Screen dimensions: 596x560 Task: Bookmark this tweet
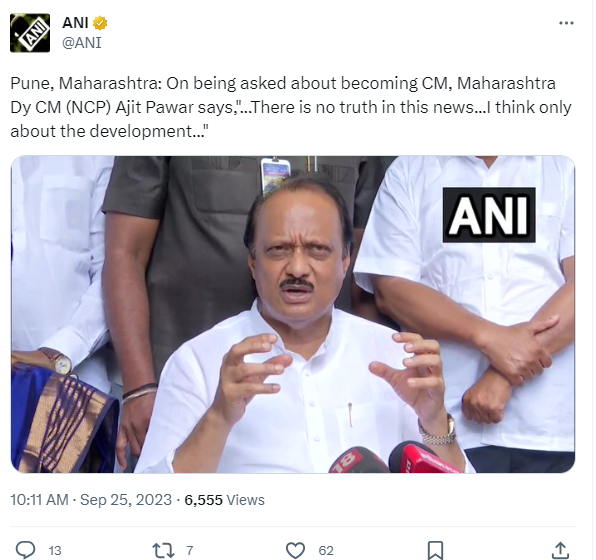tap(435, 550)
